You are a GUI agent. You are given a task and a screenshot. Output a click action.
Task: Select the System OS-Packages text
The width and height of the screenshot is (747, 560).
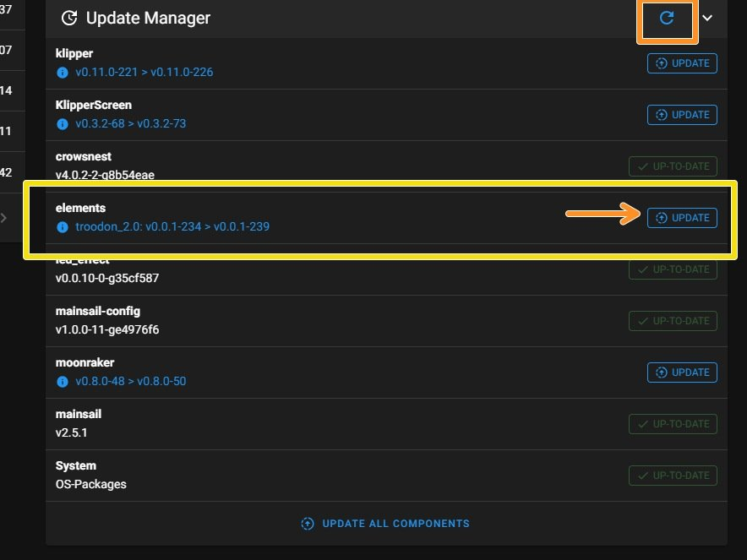[x=91, y=484]
